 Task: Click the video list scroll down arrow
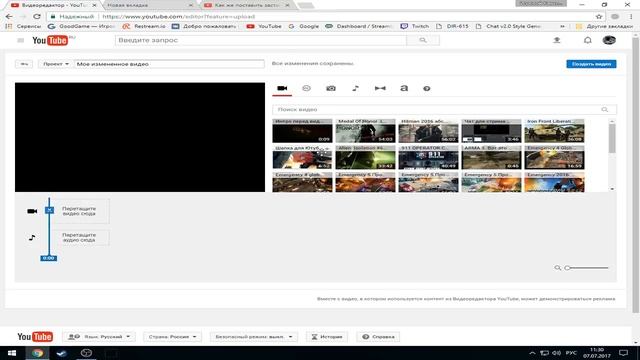coord(612,189)
